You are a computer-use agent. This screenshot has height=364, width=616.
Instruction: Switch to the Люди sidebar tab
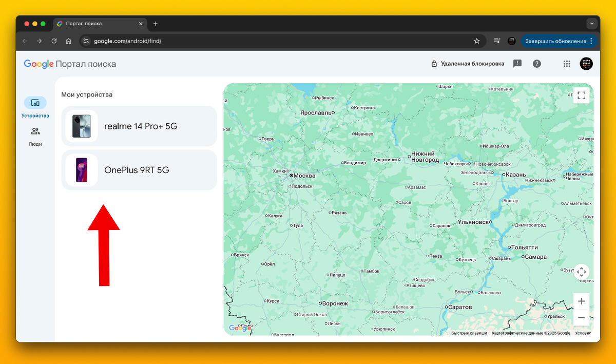[35, 137]
